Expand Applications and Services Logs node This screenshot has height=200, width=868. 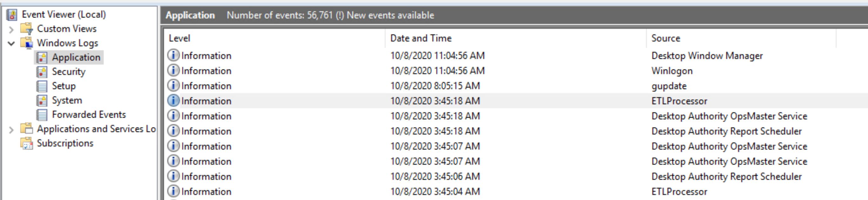pos(11,129)
